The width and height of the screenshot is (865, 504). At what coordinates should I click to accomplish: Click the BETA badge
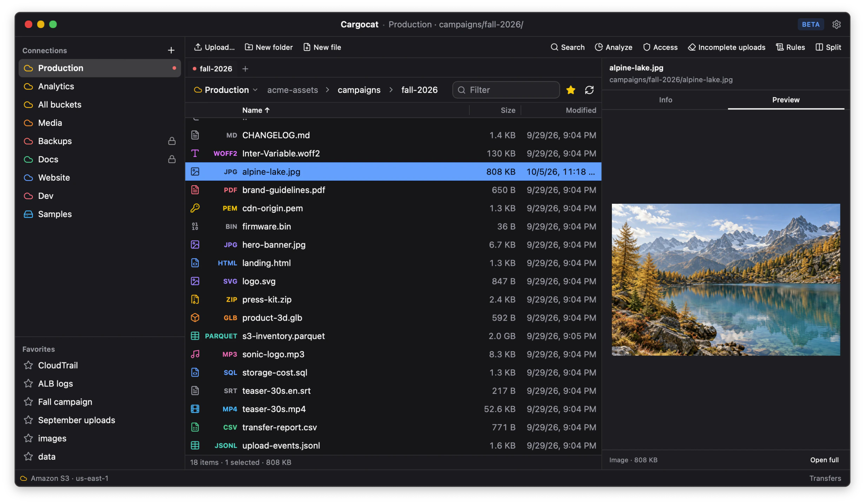pos(810,25)
